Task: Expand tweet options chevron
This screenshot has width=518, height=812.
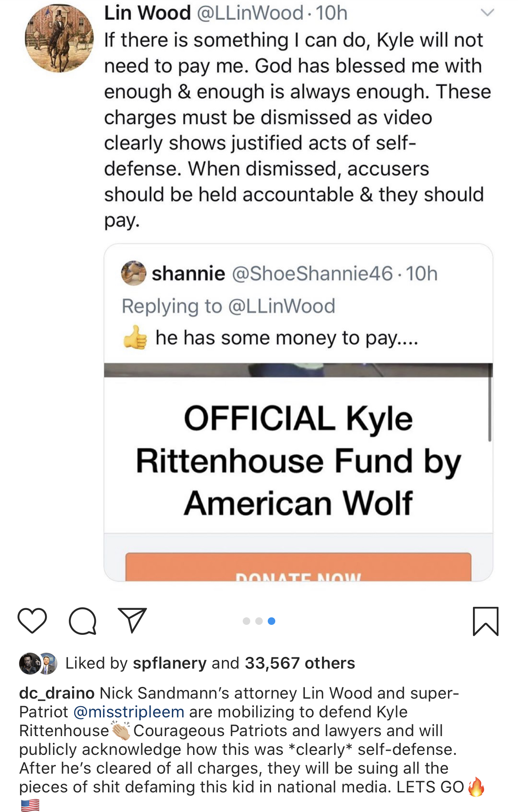Action: [487, 13]
